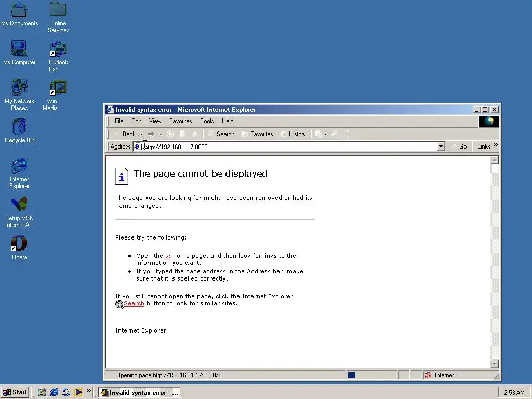Click the info page icon beside heading

click(122, 177)
